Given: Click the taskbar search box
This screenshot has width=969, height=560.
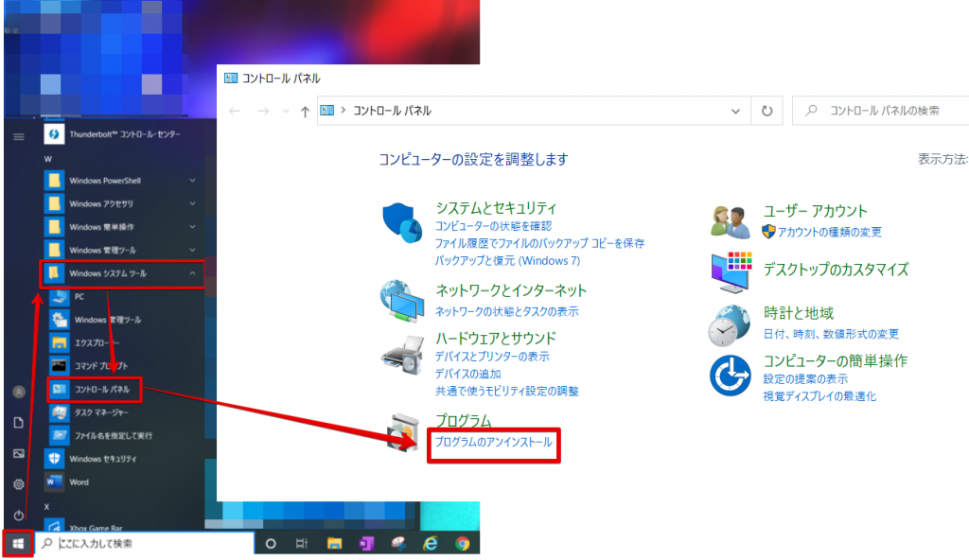Looking at the screenshot, I should coord(145,544).
